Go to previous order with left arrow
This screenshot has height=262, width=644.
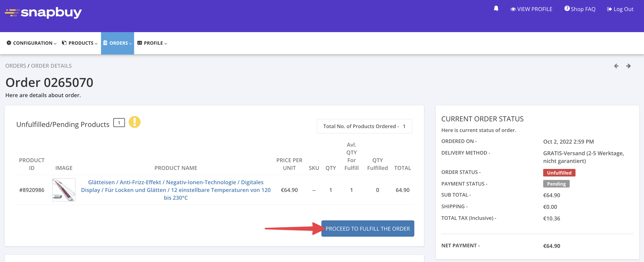pos(616,66)
